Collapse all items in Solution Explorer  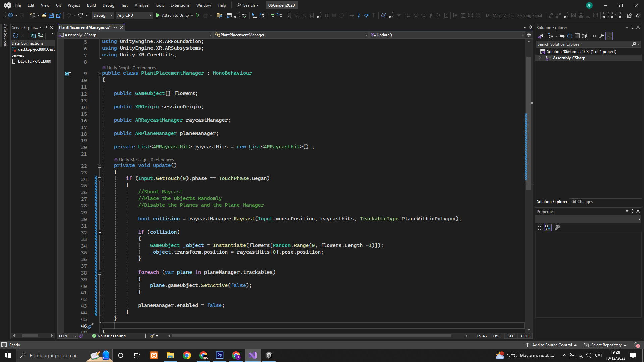point(577,36)
